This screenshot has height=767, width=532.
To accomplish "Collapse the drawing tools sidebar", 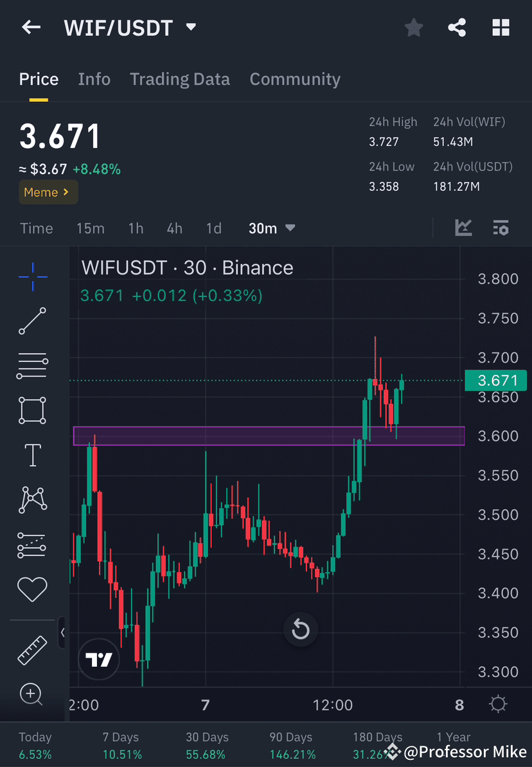I will coord(62,633).
